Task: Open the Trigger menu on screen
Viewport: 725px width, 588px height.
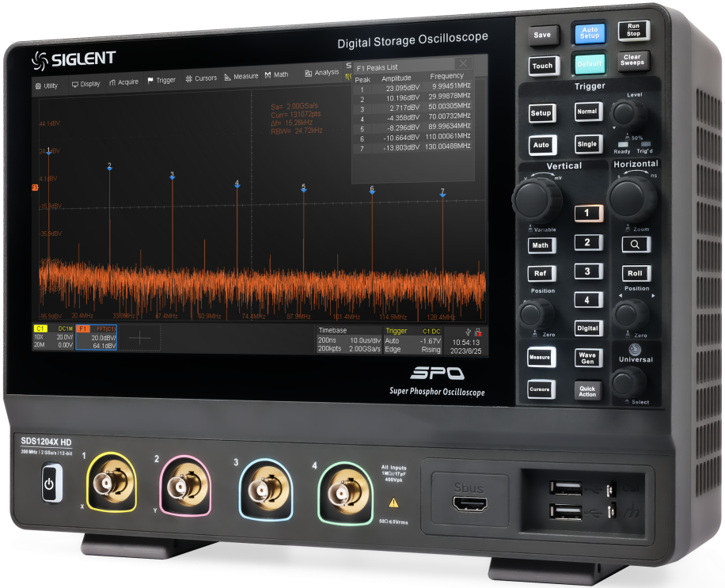Action: pos(161,81)
